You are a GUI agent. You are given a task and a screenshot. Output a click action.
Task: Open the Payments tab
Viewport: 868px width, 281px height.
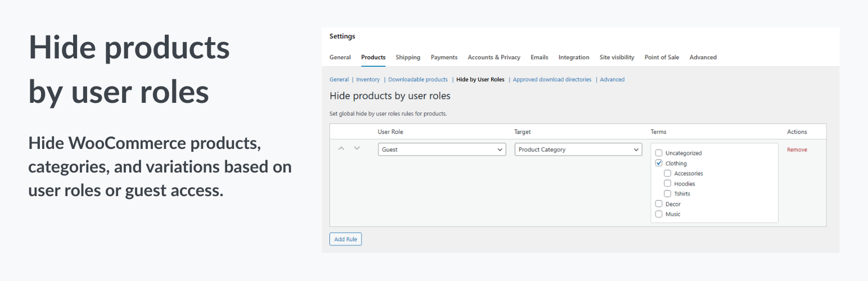pyautogui.click(x=444, y=57)
